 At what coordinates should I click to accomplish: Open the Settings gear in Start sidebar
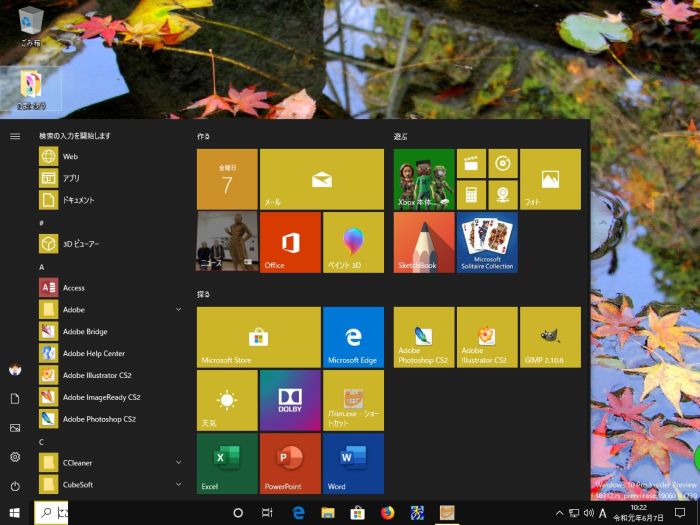tap(15, 457)
